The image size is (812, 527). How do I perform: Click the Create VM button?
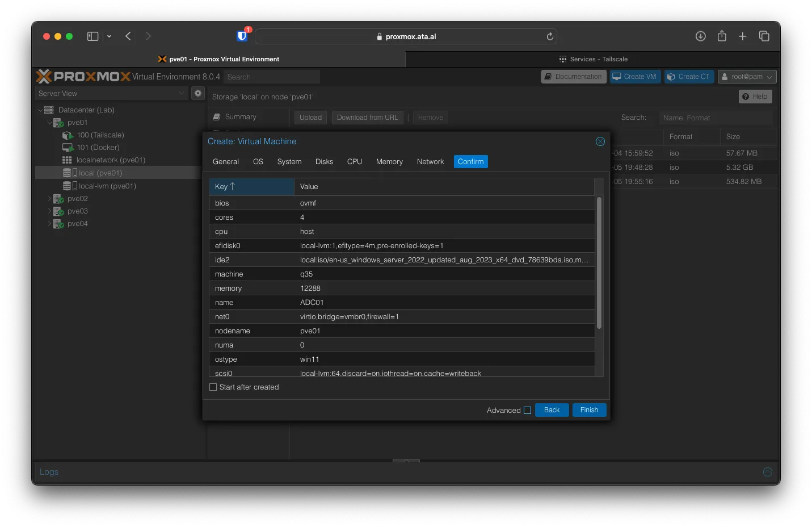635,77
